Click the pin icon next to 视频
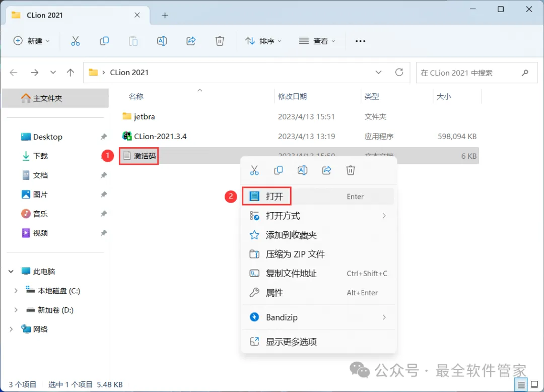 click(x=103, y=233)
